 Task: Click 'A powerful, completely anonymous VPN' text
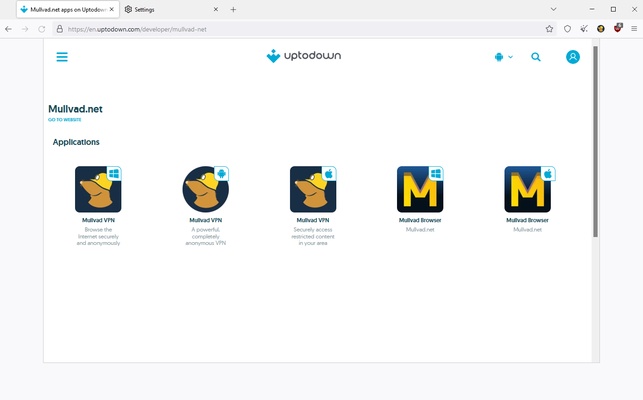point(205,236)
